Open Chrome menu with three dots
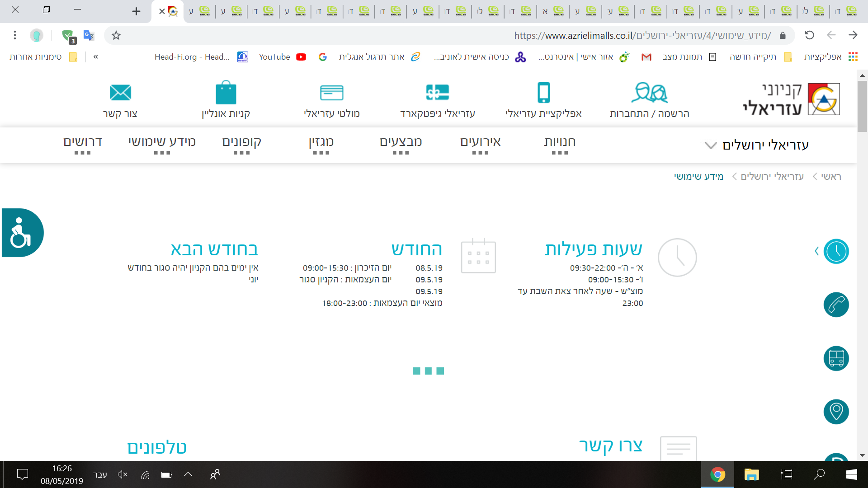Viewport: 868px width, 488px height. coord(15,35)
